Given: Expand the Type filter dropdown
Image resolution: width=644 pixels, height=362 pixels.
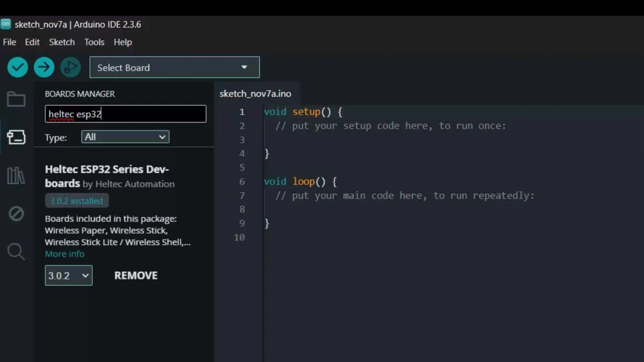Looking at the screenshot, I should click(125, 137).
